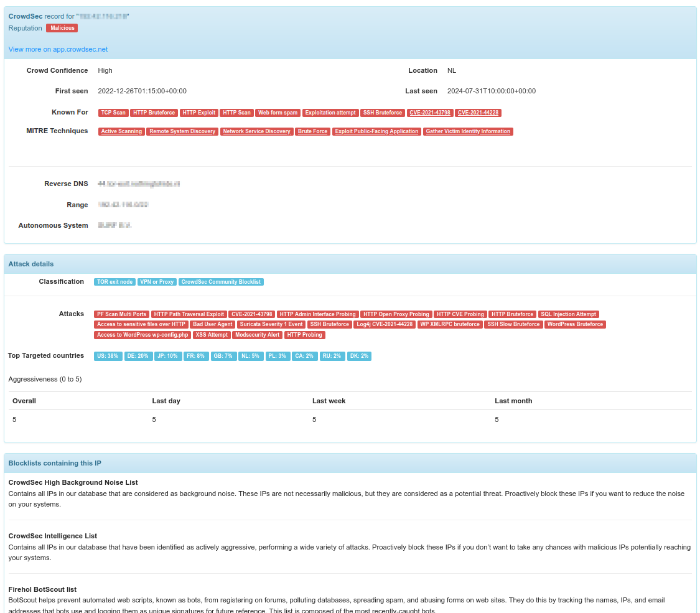Click the "US: 38%" targeted country badge

[108, 356]
